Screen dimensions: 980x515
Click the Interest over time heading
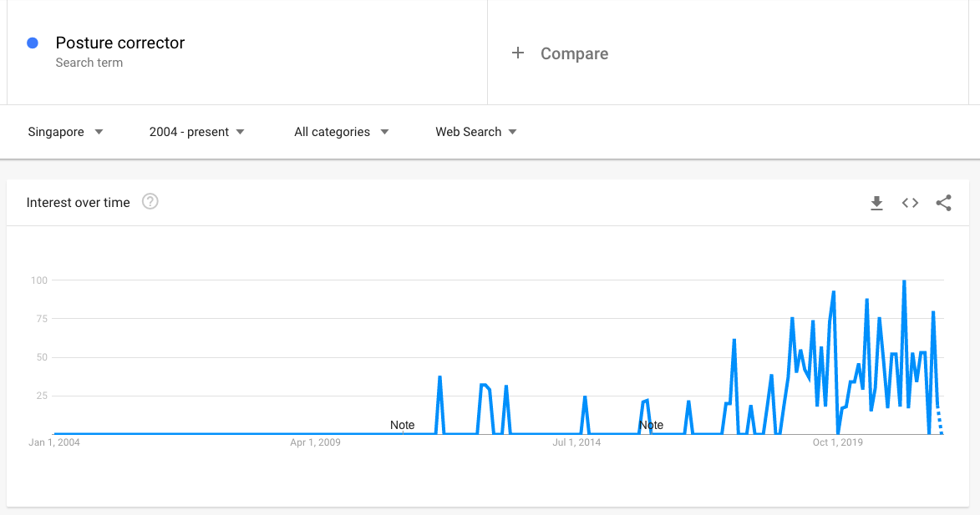(79, 202)
